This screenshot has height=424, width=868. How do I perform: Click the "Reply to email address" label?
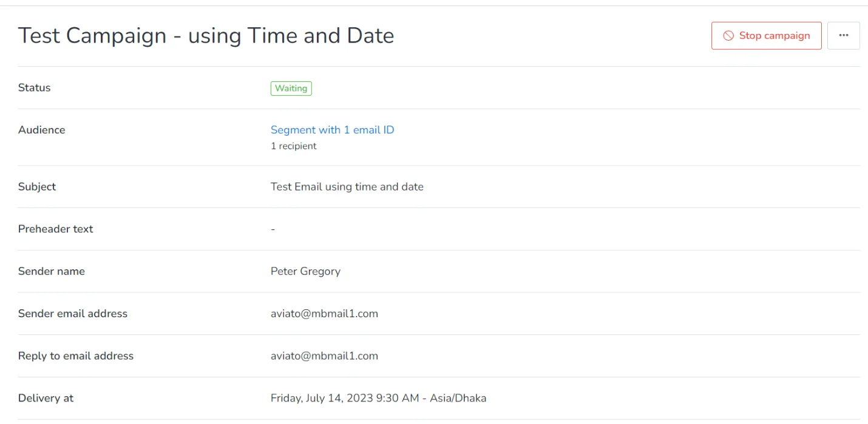(x=76, y=356)
